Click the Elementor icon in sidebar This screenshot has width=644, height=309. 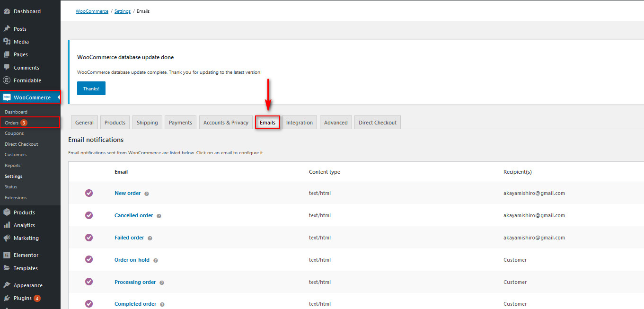click(x=7, y=255)
